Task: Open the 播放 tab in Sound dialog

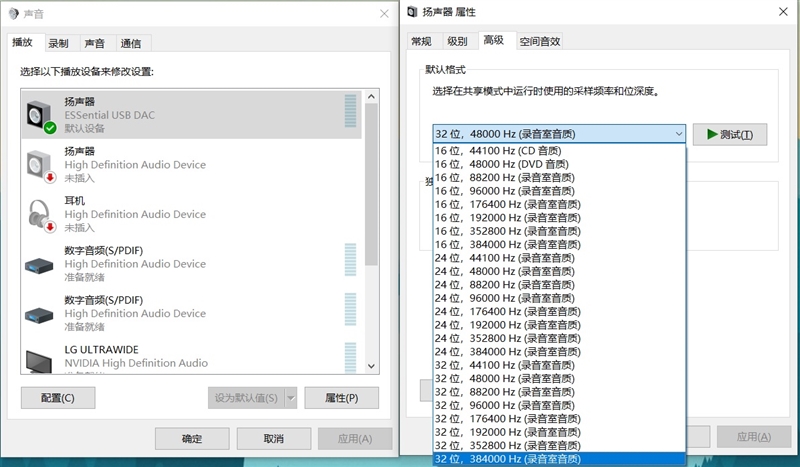Action: tap(22, 42)
